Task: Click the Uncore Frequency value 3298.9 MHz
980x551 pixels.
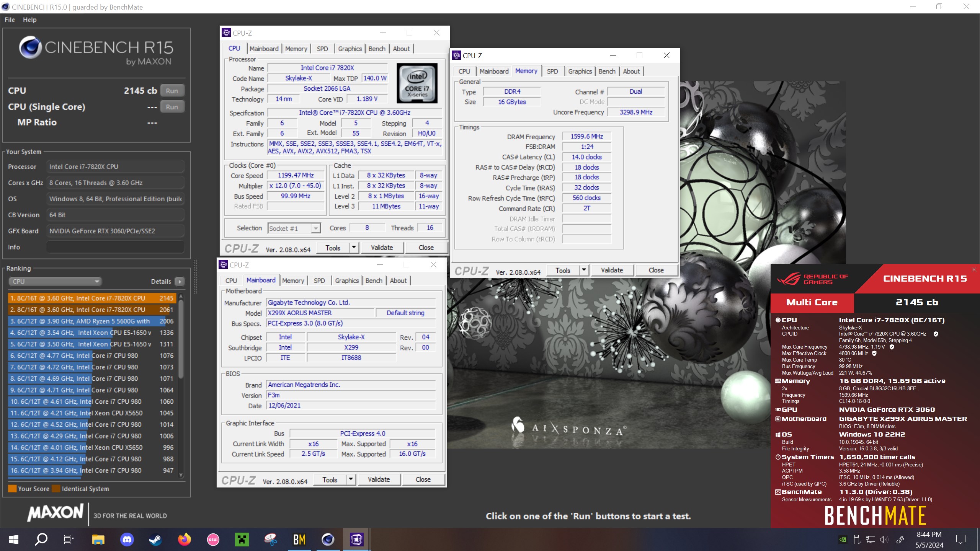Action: click(636, 112)
